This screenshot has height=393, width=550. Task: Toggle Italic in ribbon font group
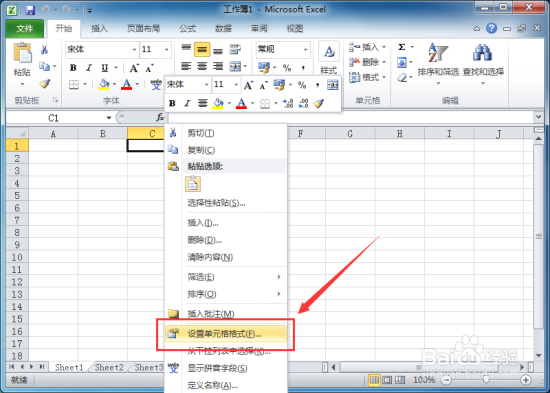[89, 67]
